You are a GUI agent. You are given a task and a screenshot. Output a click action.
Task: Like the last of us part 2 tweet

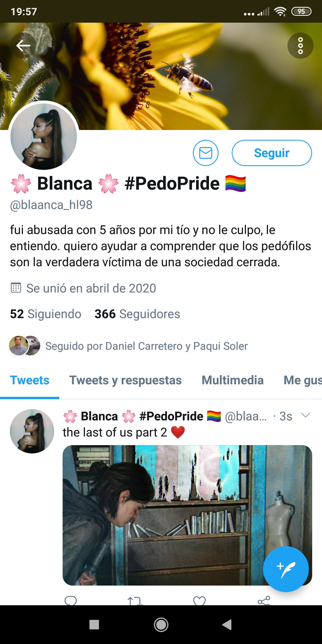coord(199,601)
